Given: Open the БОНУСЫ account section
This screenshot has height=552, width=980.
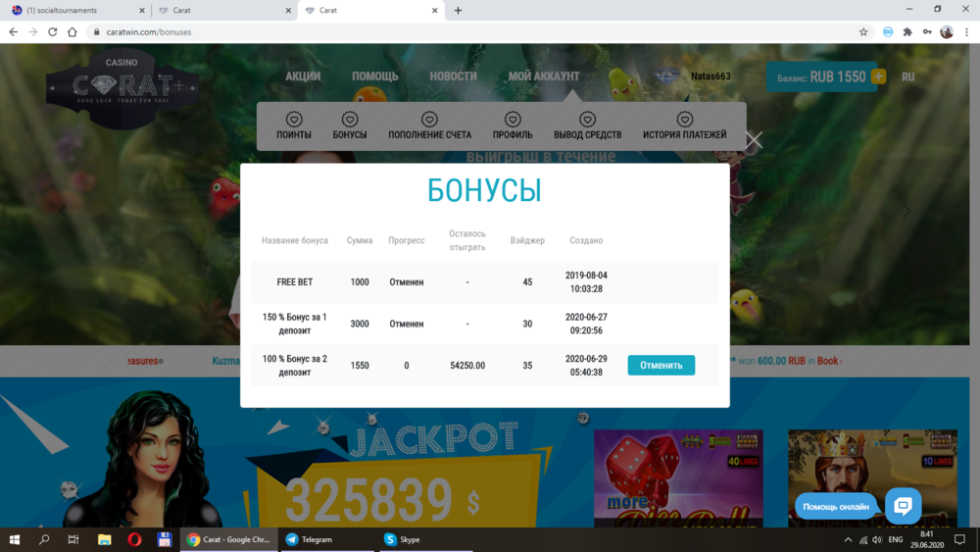Looking at the screenshot, I should 350,125.
